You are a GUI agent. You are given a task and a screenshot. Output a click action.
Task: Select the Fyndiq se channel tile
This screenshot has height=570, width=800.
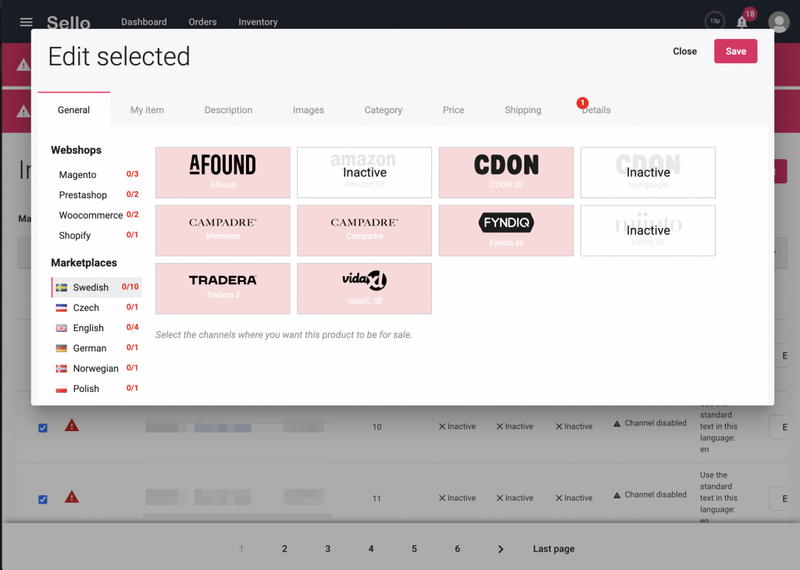click(x=506, y=231)
